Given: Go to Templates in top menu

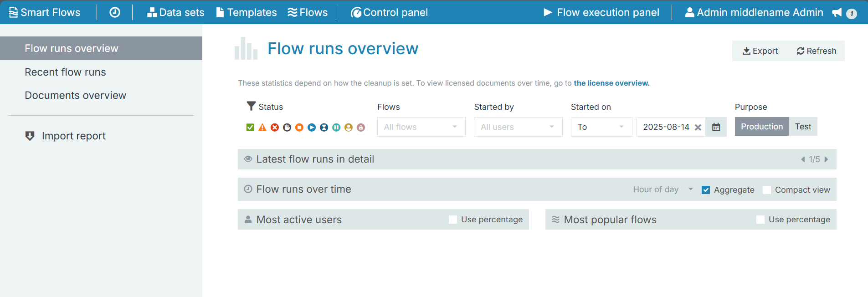Looking at the screenshot, I should pyautogui.click(x=247, y=12).
